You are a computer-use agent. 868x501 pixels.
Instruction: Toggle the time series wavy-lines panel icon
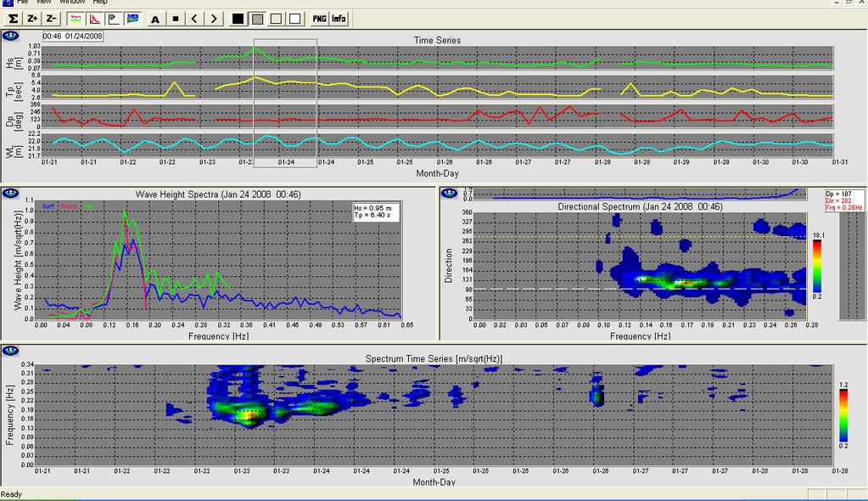76,19
